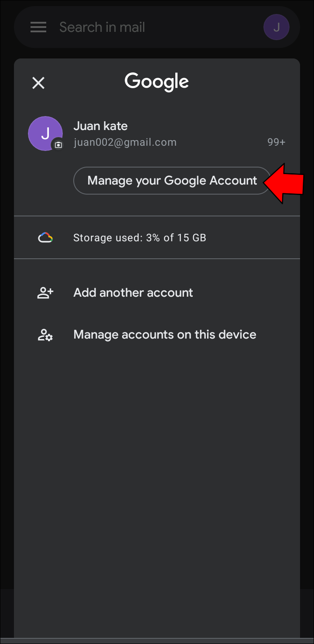Click the person-with-gear manage accounts icon
This screenshot has height=644, width=314.
[x=45, y=335]
